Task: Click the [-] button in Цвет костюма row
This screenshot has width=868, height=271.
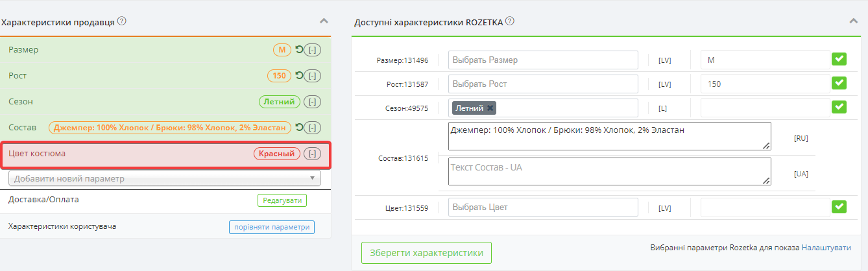Action: click(x=313, y=154)
